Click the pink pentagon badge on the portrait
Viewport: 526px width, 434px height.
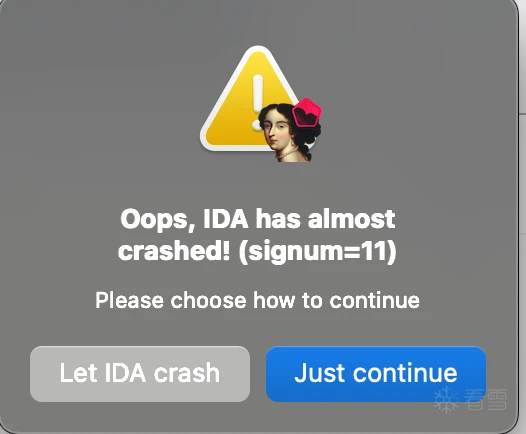pyautogui.click(x=307, y=112)
